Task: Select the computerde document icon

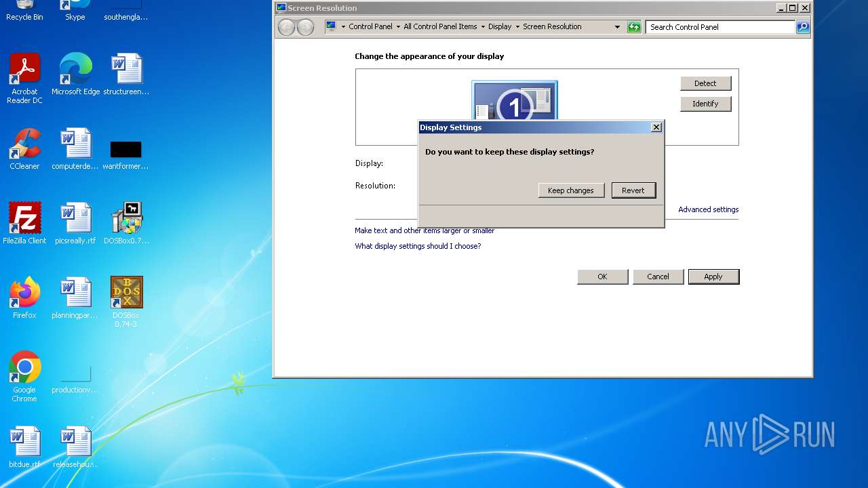Action: click(x=75, y=148)
